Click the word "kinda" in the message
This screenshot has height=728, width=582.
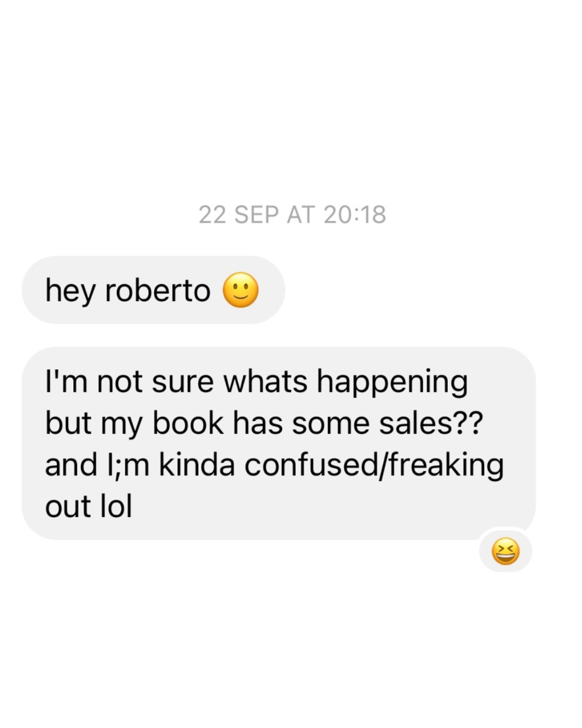[x=197, y=465]
